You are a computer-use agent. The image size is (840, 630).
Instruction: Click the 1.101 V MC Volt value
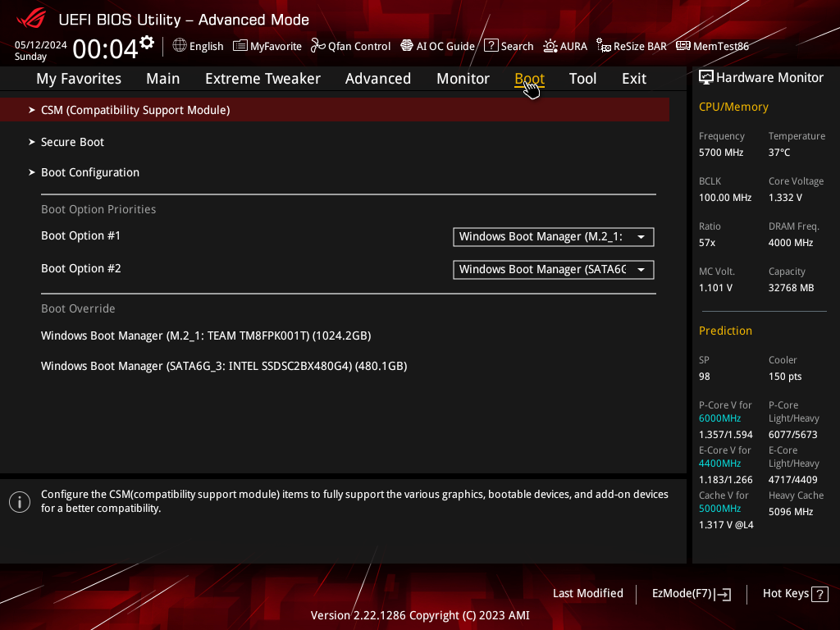click(x=715, y=288)
